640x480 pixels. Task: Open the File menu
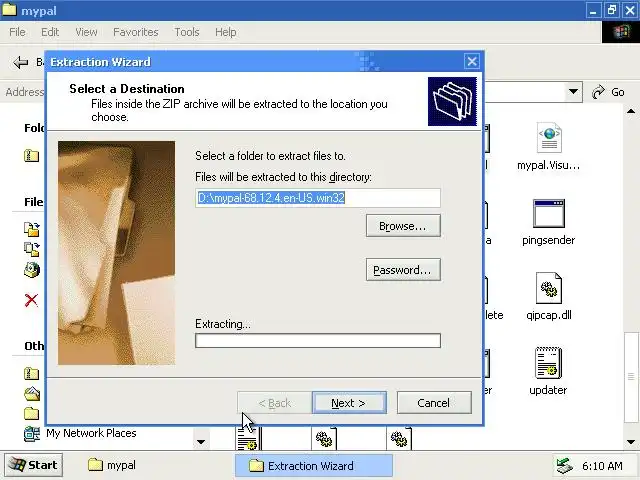[17, 32]
